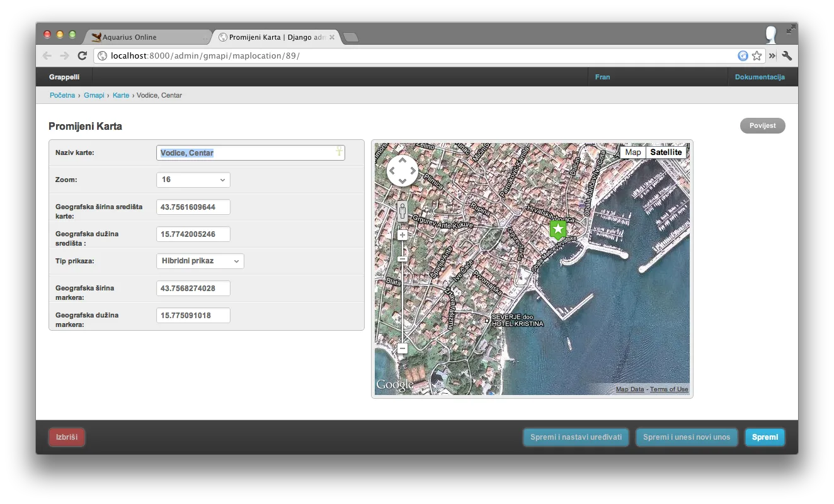
Task: Open the Zoom level dropdown
Action: click(193, 180)
